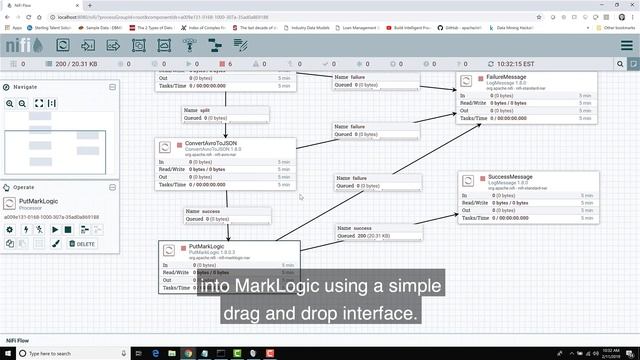640x360 pixels.
Task: Click the Copy icon in Operate panel
Action: tap(10, 244)
